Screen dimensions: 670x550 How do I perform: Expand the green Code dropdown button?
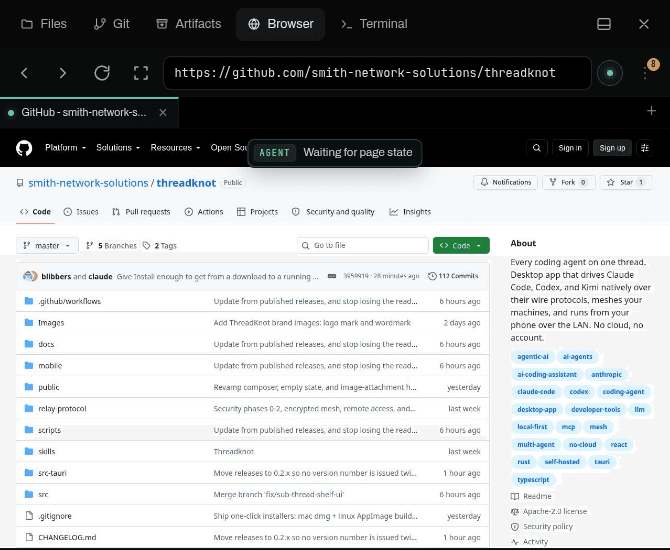pos(461,246)
